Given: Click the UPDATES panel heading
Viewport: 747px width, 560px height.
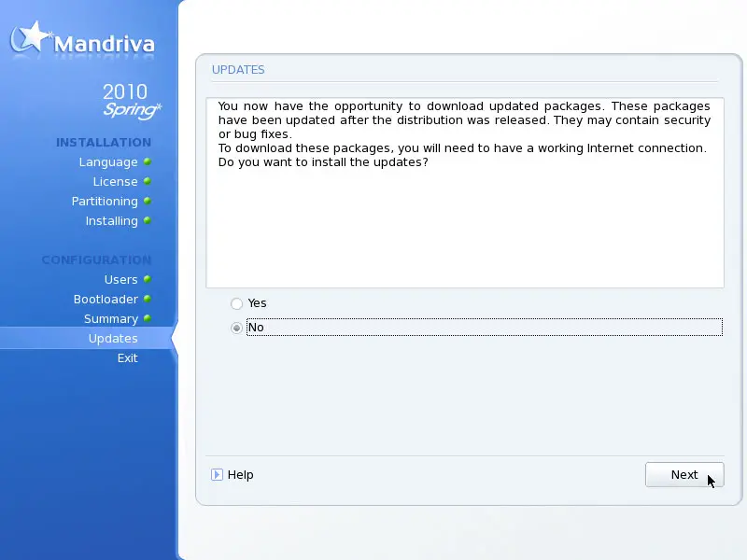Looking at the screenshot, I should click(x=238, y=70).
